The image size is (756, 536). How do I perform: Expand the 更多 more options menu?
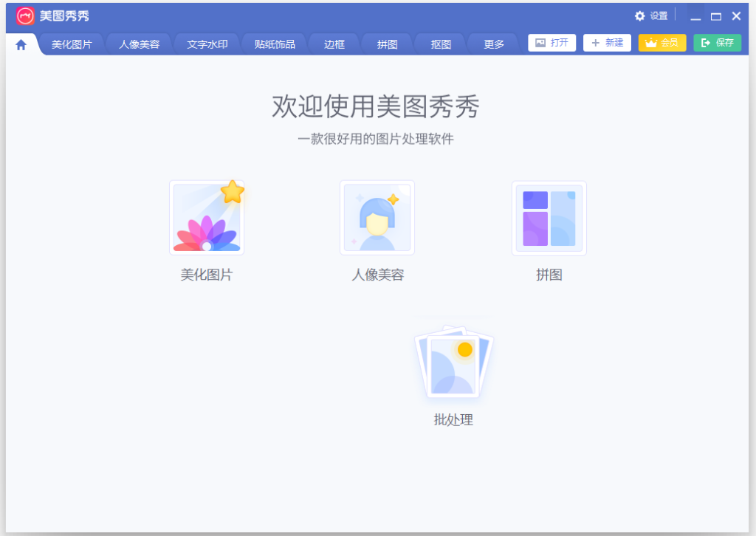coord(492,43)
